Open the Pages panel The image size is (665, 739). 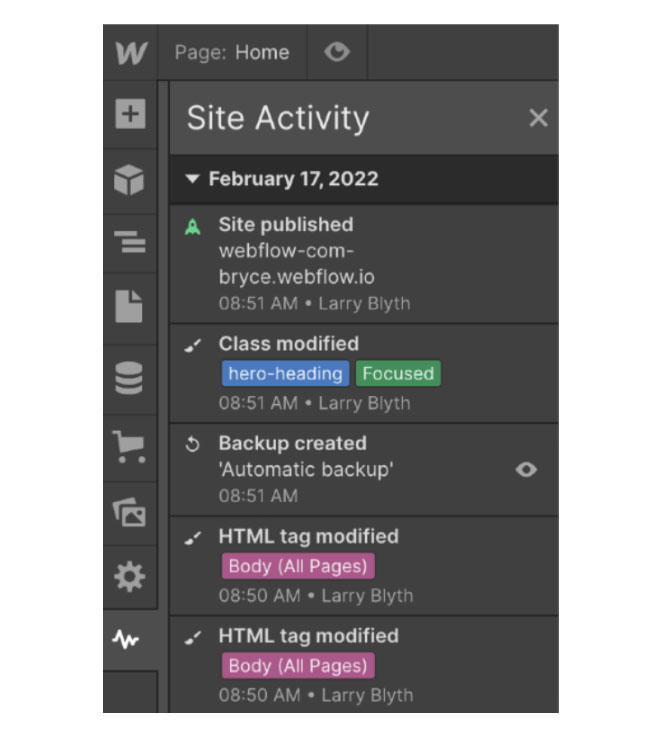tap(129, 306)
